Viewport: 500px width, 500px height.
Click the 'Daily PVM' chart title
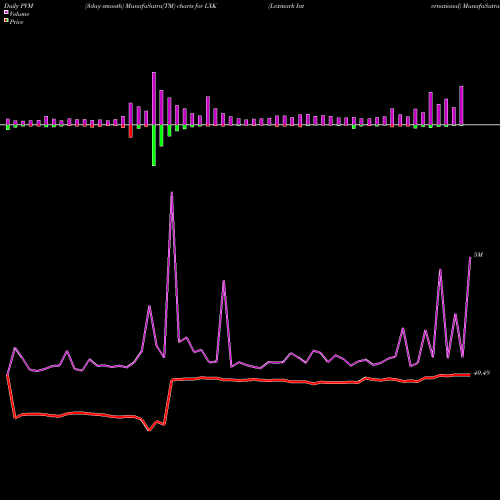tap(19, 6)
